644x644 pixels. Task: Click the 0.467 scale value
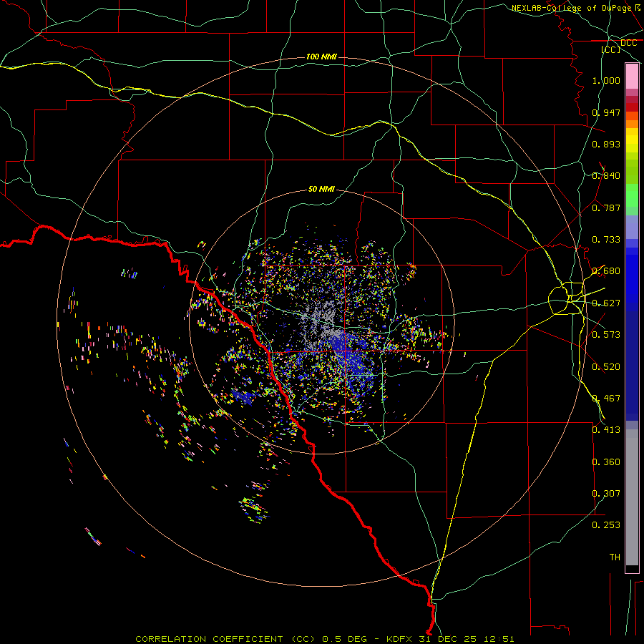[606, 399]
